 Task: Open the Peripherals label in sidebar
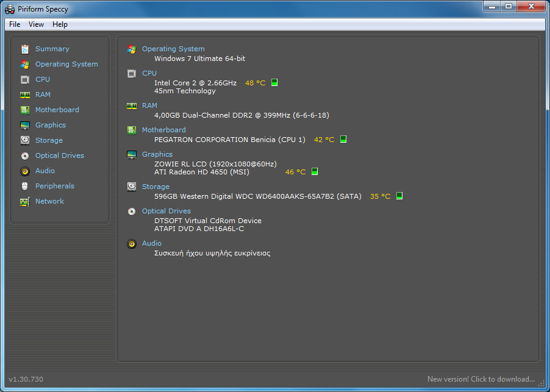click(55, 186)
